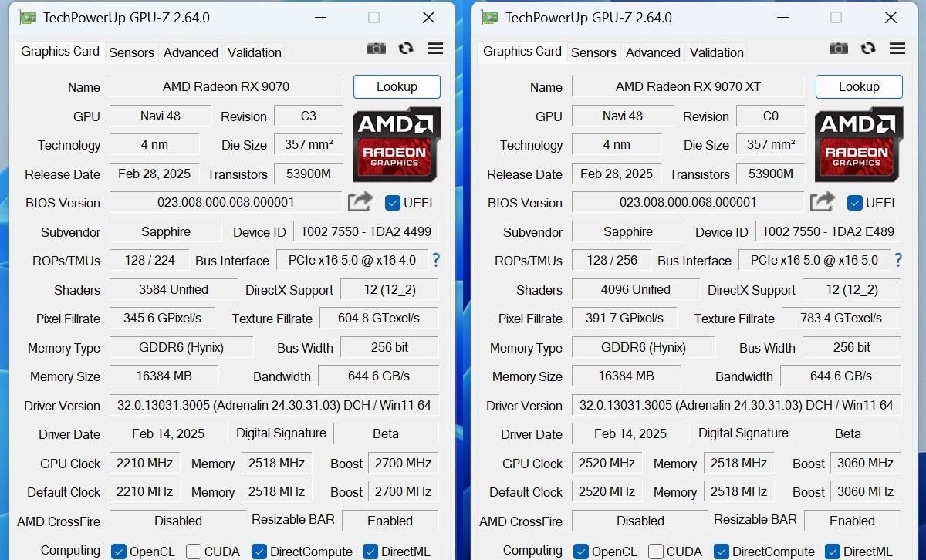
Task: Toggle DirectCompute checkbox in RX 9070 XT window
Action: coord(722,552)
